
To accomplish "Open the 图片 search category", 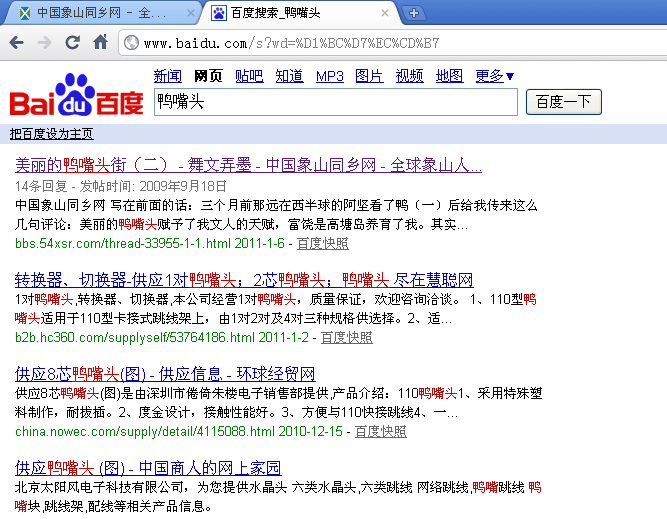I will [x=369, y=76].
